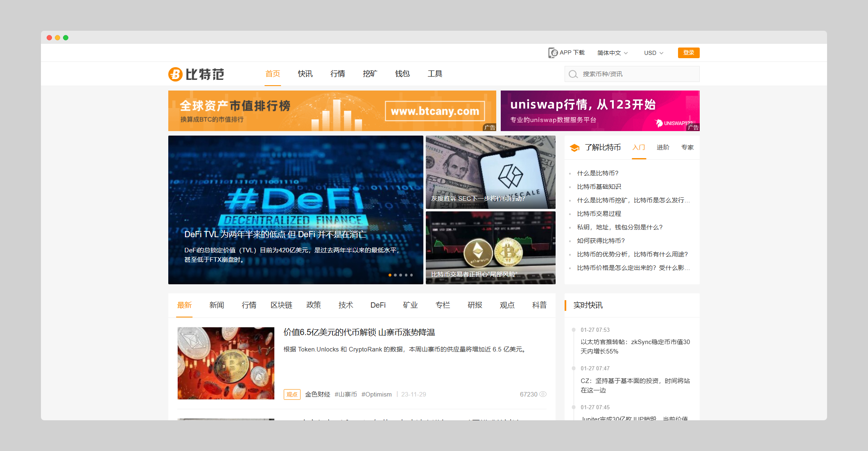The image size is (868, 451).
Task: Open the 行情 main navigation menu item
Action: click(337, 74)
